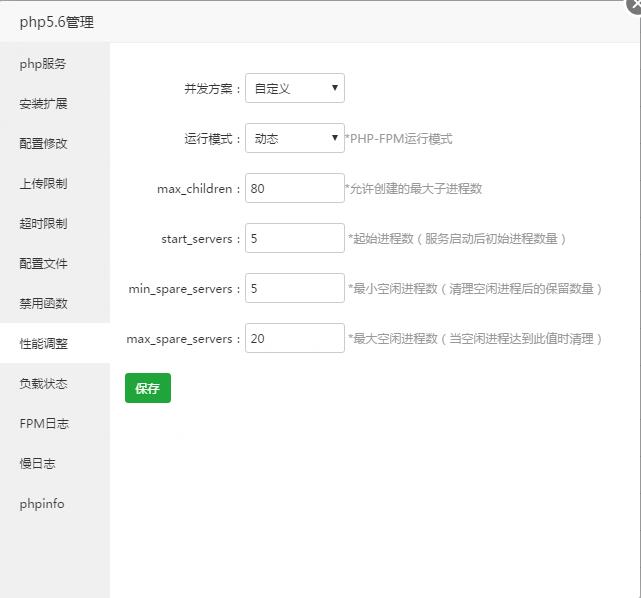Show the 负载状态 page

43,384
